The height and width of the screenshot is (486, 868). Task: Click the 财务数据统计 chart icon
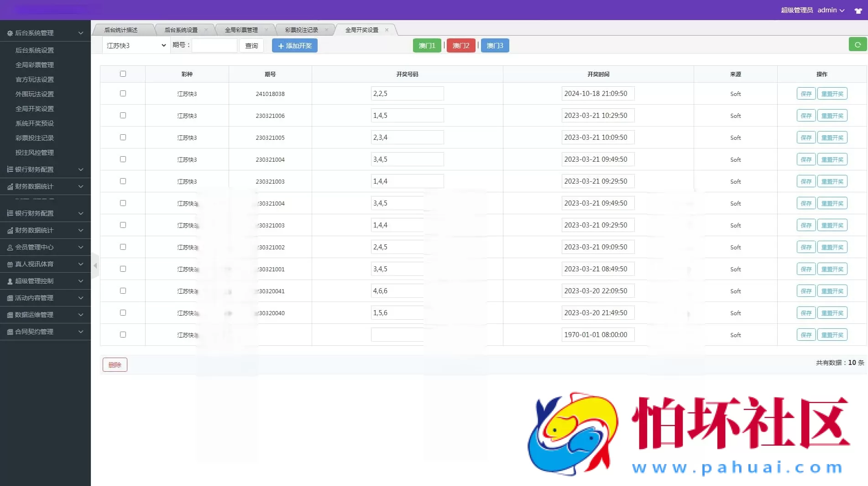tap(10, 187)
